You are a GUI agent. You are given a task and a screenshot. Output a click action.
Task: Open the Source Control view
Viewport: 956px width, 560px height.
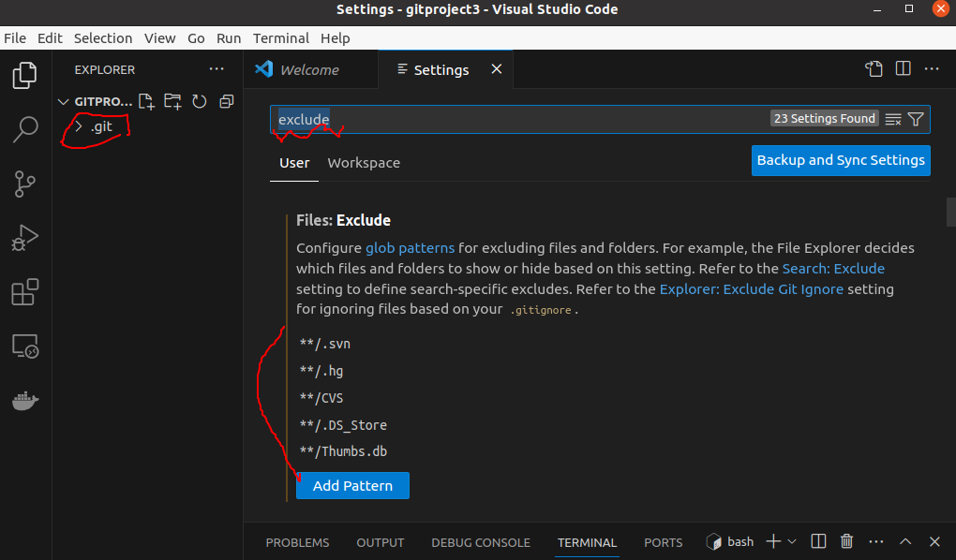click(x=25, y=184)
